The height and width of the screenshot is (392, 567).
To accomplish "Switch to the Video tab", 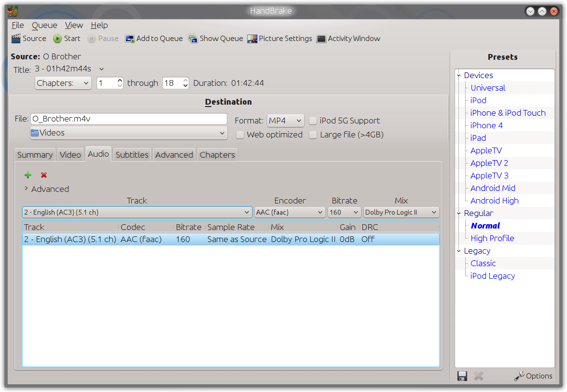I will 70,155.
